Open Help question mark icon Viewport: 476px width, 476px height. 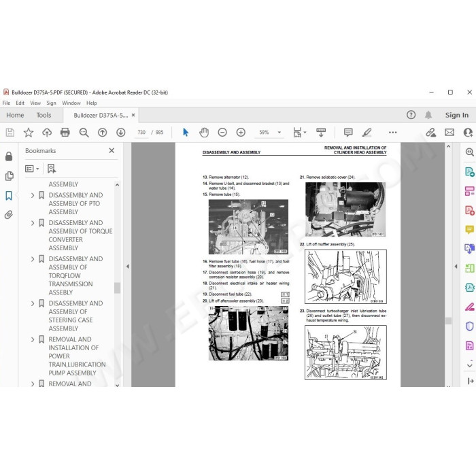(411, 115)
